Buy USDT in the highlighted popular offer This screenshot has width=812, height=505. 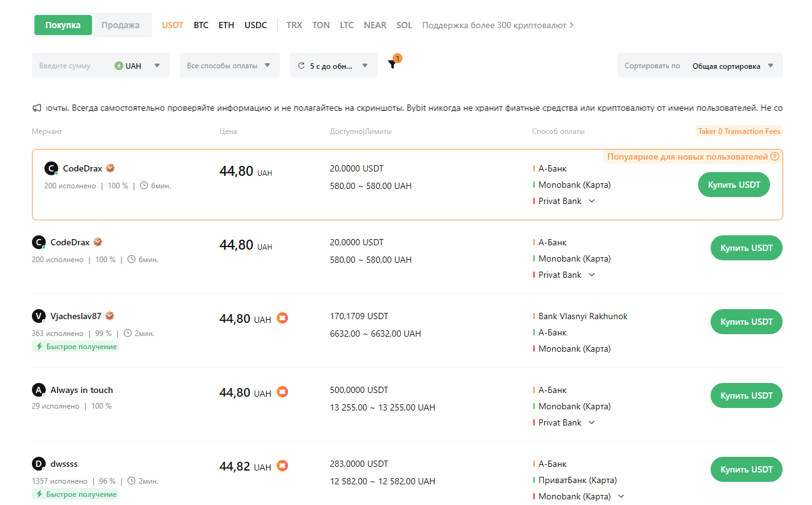[x=734, y=185]
